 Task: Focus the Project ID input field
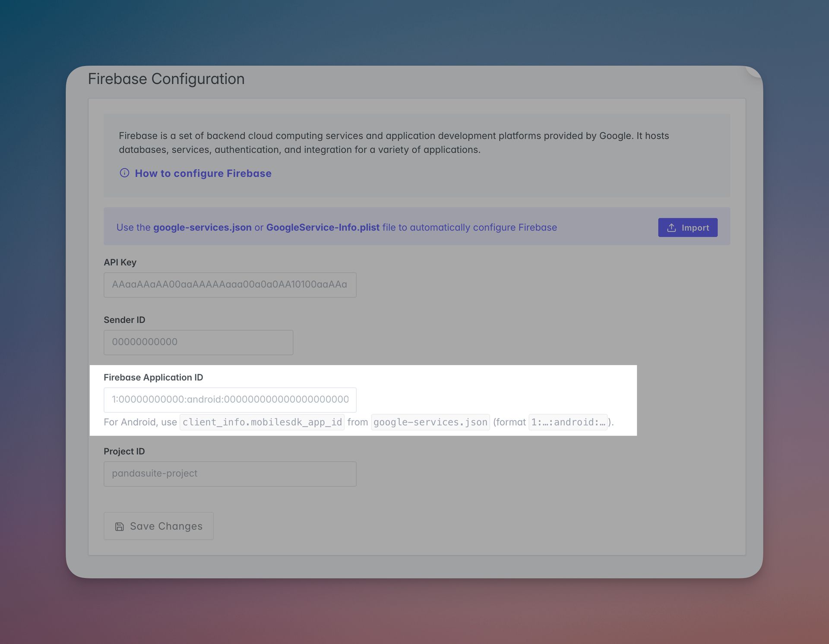pos(230,474)
